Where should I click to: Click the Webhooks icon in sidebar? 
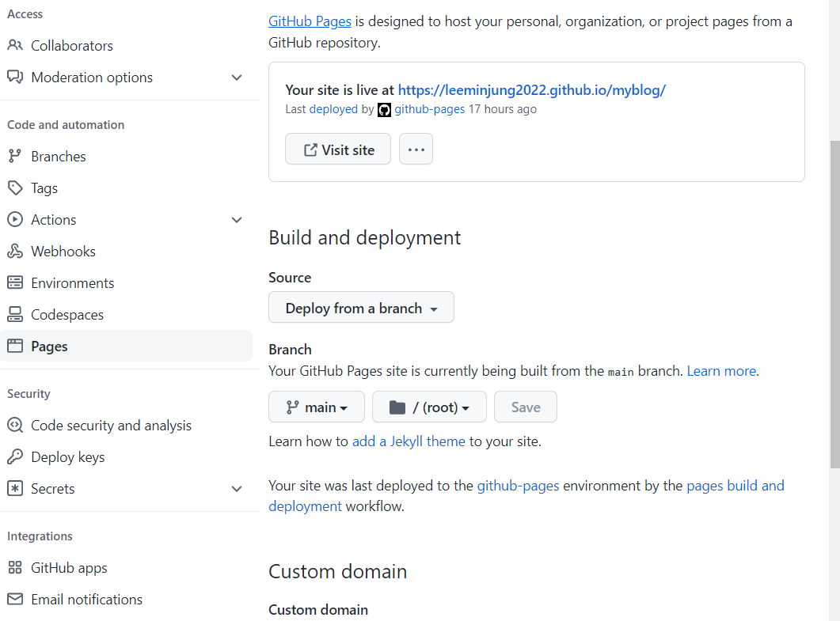pos(15,251)
